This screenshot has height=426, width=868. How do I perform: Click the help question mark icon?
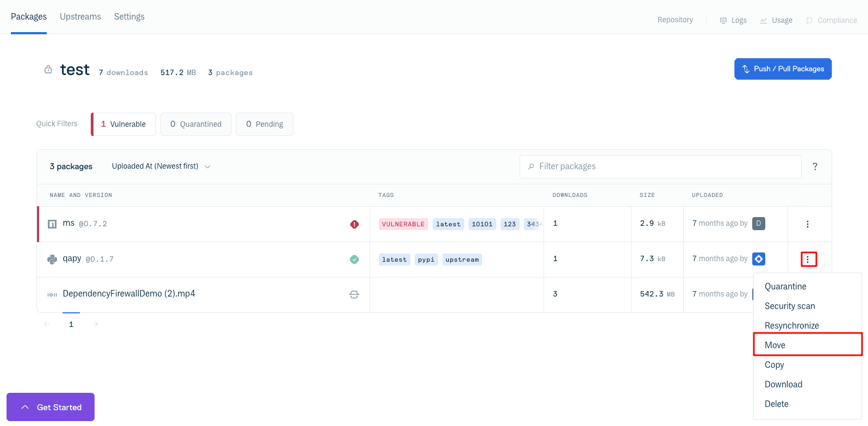(815, 166)
